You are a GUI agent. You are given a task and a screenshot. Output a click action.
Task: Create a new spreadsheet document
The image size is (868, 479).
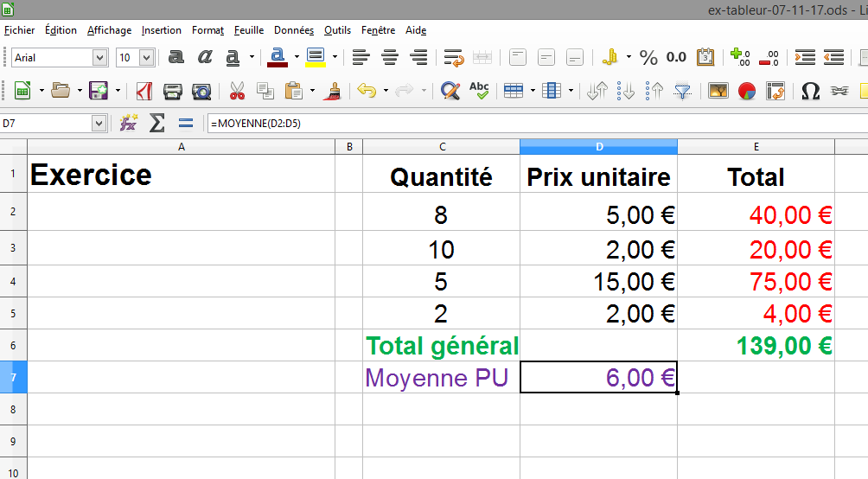click(22, 90)
